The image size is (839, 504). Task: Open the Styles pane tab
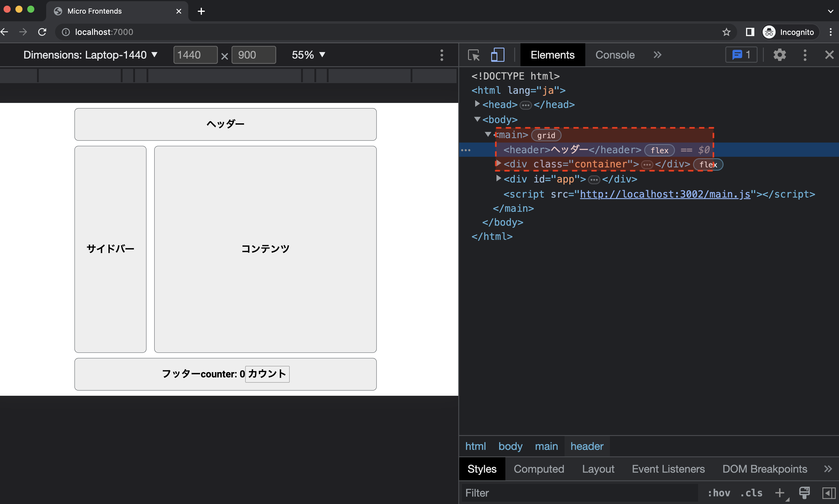(x=482, y=469)
